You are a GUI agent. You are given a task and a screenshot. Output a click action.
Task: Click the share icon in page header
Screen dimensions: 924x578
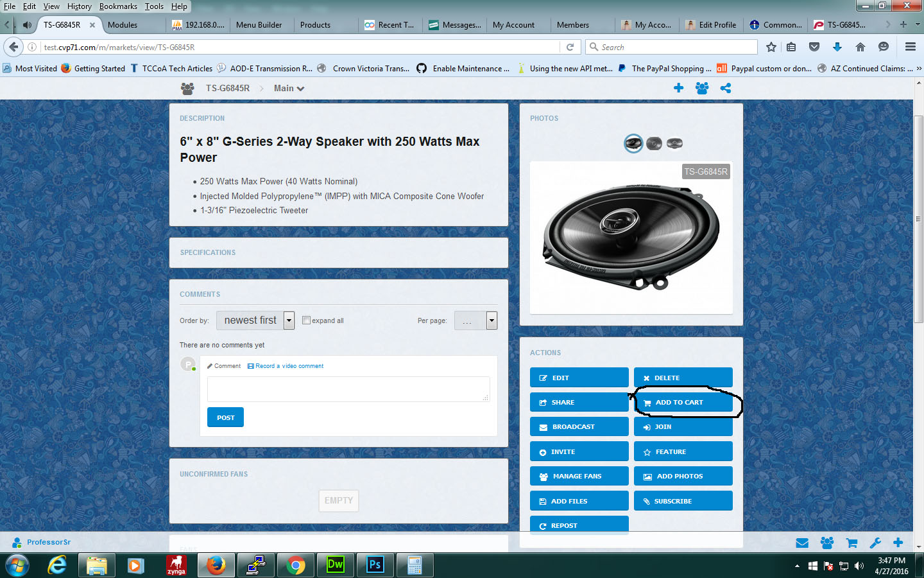[726, 88]
